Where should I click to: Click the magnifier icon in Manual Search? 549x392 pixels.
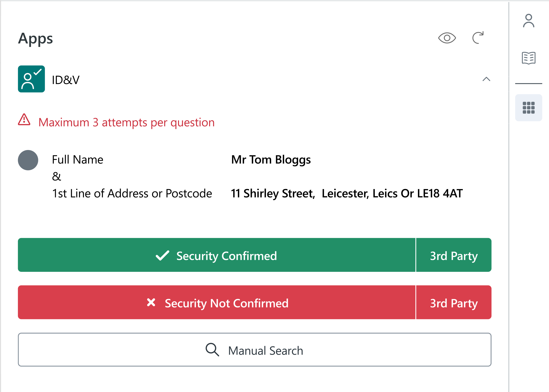(212, 350)
